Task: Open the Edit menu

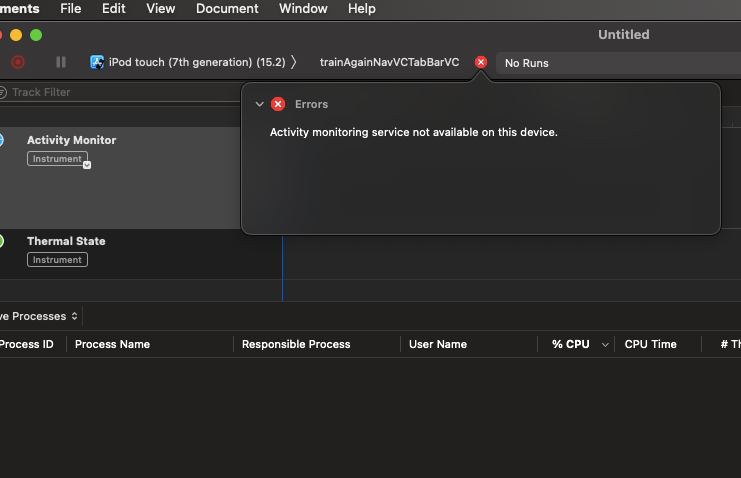Action: pos(113,9)
